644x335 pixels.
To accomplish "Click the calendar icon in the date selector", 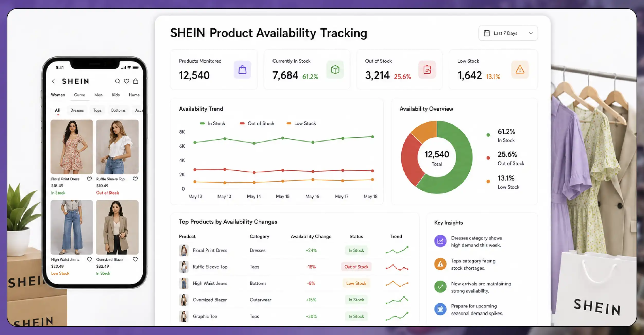I will [x=487, y=33].
